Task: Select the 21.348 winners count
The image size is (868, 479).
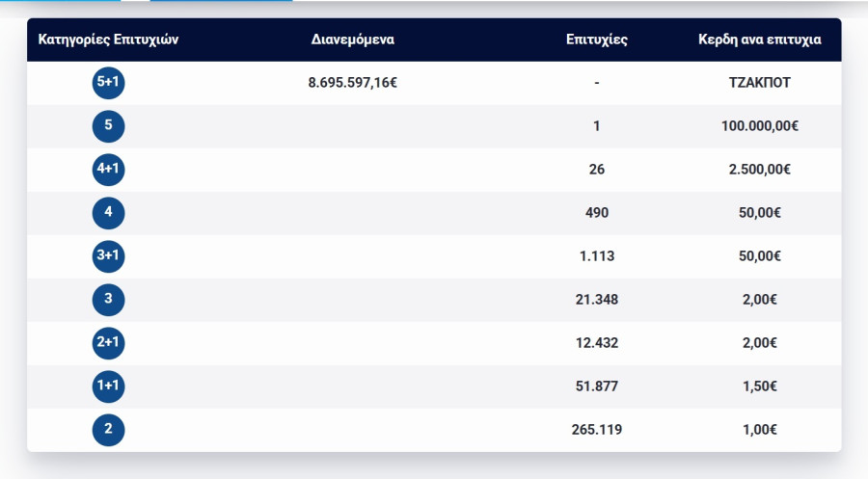Action: [597, 300]
